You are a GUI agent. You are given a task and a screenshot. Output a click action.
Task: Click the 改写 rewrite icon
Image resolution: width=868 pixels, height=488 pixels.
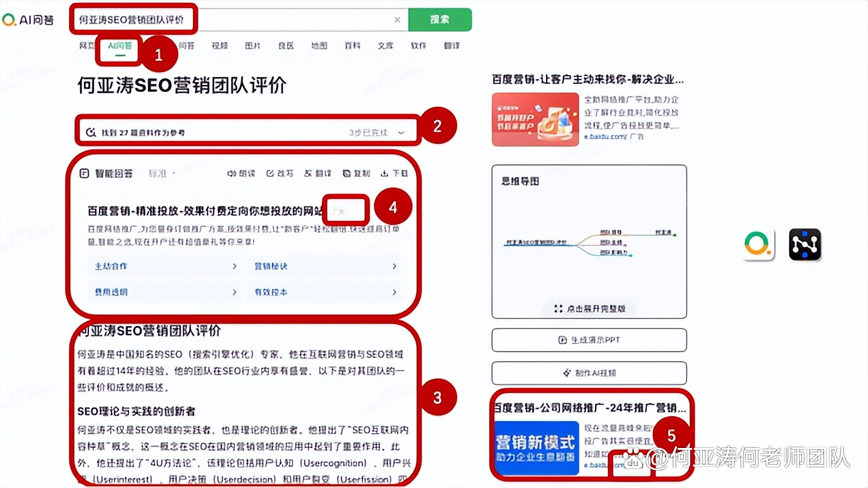(x=270, y=173)
